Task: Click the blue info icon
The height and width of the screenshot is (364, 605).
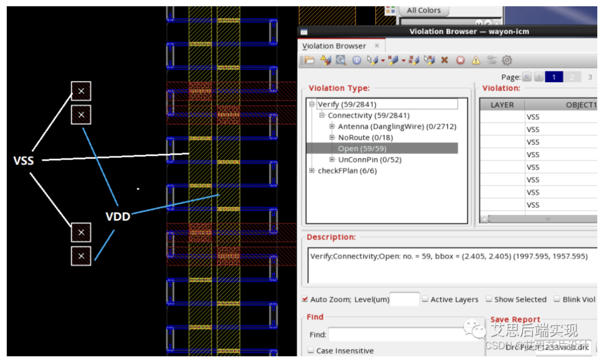Action: click(356, 60)
